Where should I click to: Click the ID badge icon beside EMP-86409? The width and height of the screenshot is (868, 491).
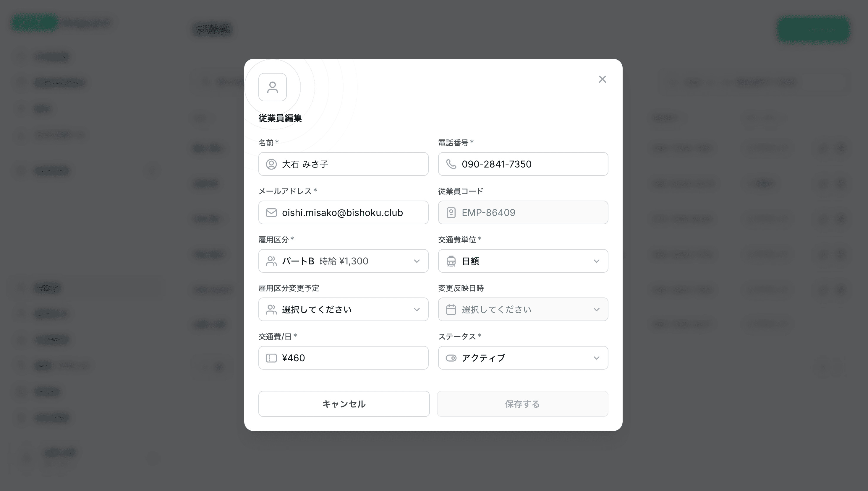[x=451, y=213]
